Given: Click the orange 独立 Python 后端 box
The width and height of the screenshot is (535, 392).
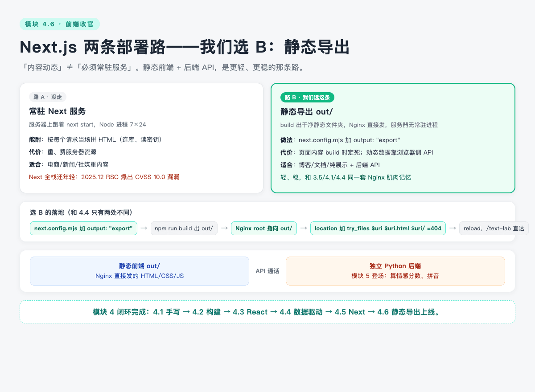Looking at the screenshot, I should coord(395,271).
